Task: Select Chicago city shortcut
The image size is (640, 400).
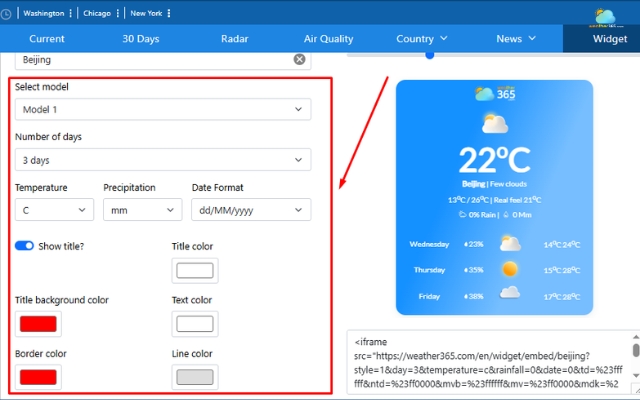Action: tap(97, 13)
